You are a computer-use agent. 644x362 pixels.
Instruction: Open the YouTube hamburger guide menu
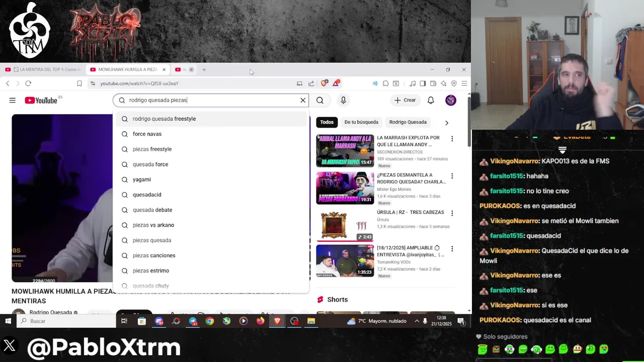[x=12, y=100]
